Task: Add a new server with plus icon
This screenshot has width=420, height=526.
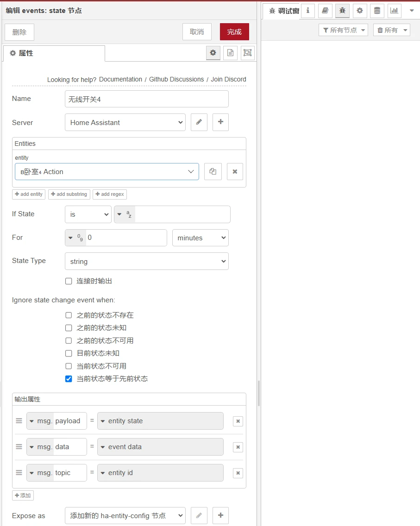Action: 220,122
